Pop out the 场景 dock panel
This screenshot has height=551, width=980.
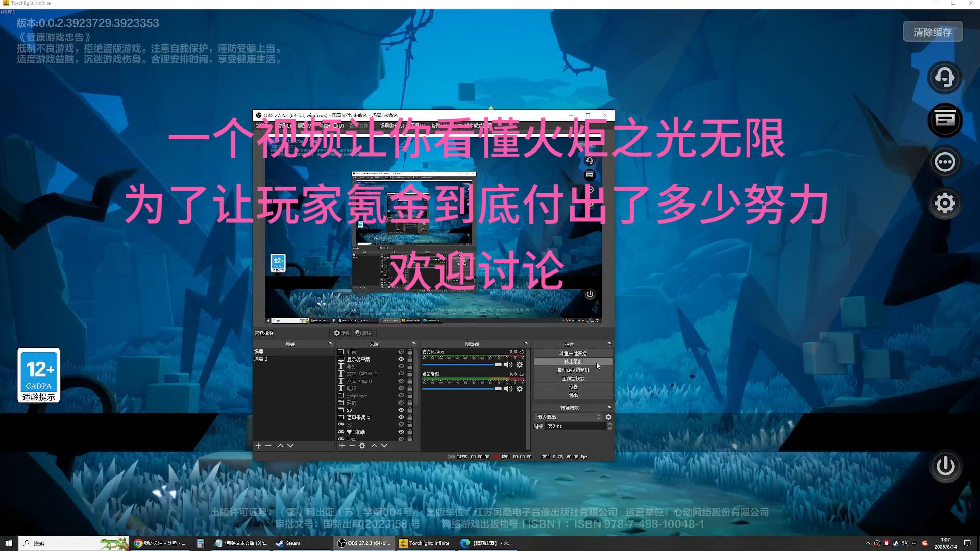coord(330,344)
